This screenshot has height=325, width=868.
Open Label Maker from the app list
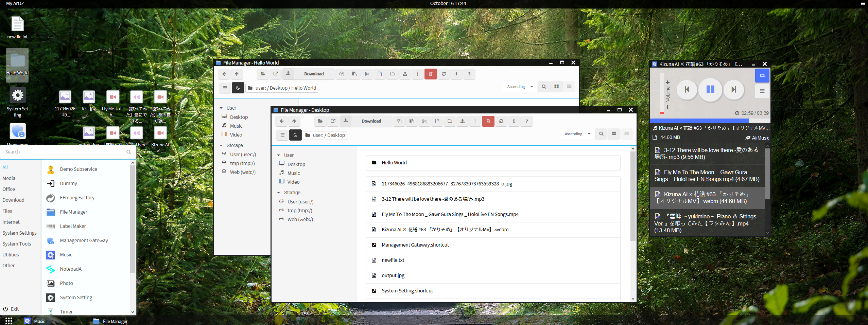pos(73,226)
